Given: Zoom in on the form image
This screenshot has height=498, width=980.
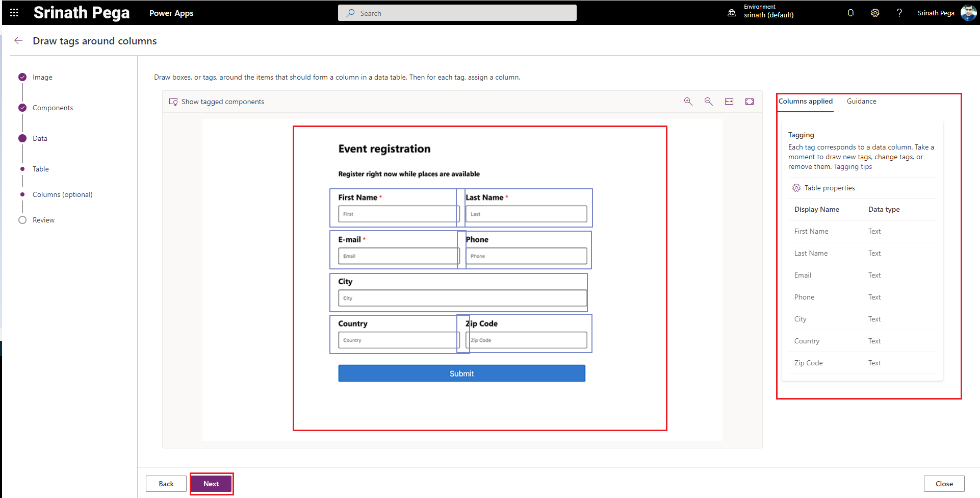Looking at the screenshot, I should coord(688,102).
